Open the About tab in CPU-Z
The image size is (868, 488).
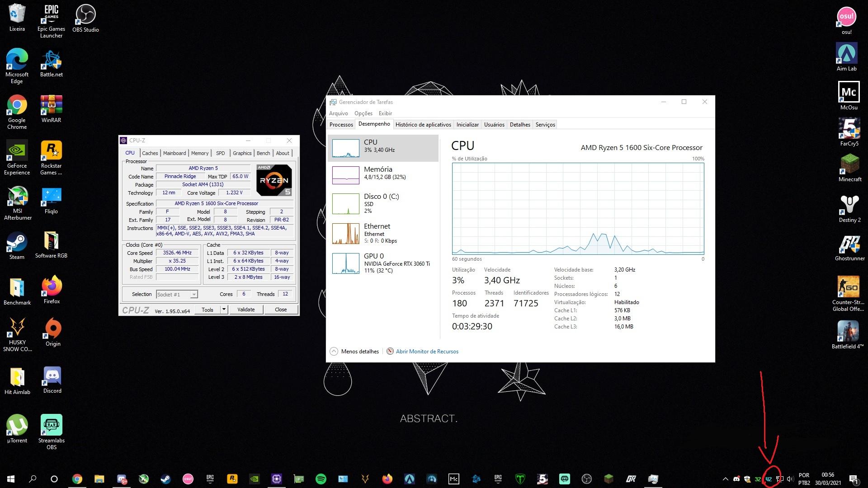click(x=283, y=153)
